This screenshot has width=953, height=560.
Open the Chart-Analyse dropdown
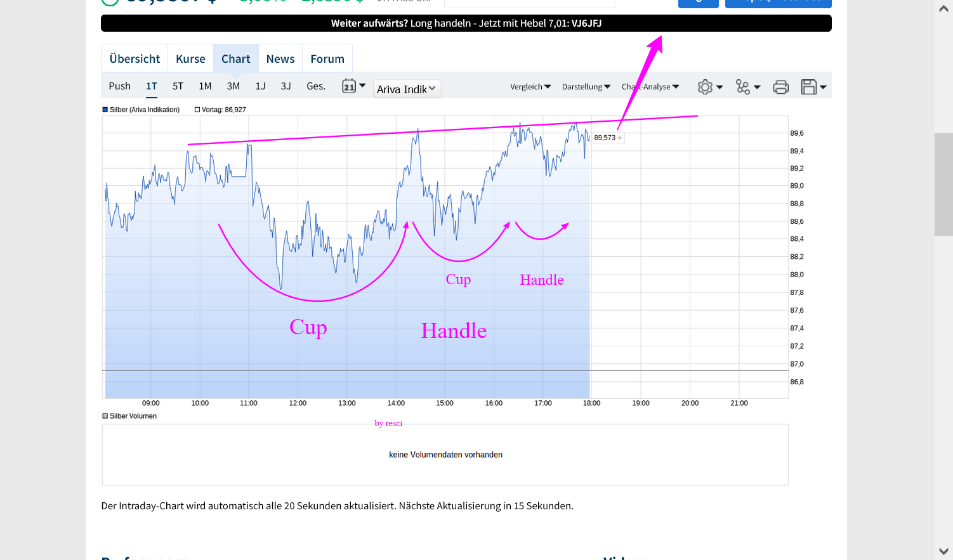(650, 87)
